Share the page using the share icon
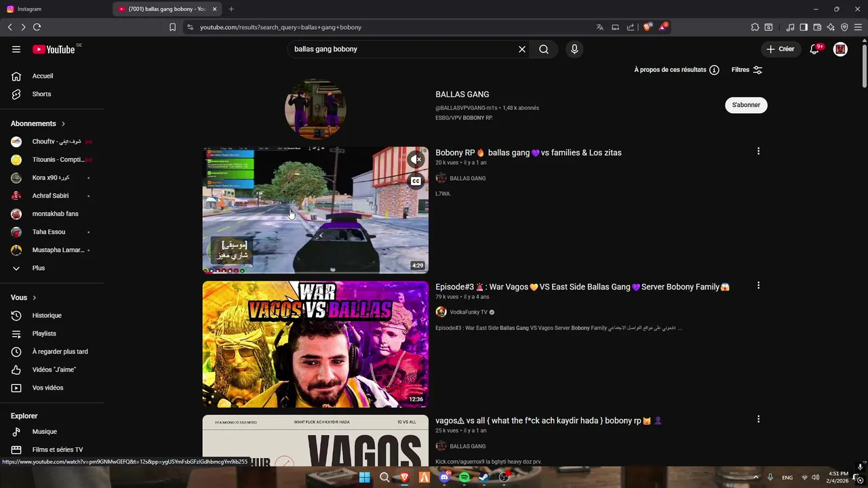Viewport: 868px width, 488px height. click(631, 27)
